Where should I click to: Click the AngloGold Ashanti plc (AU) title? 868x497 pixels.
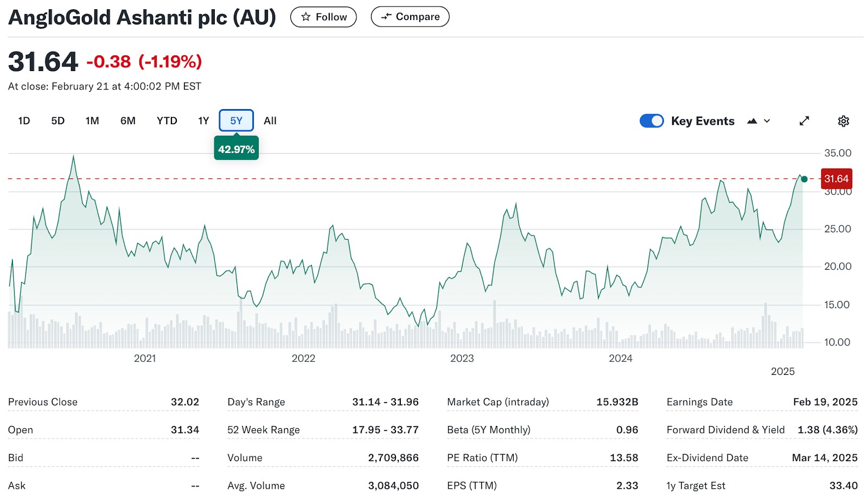tap(142, 17)
